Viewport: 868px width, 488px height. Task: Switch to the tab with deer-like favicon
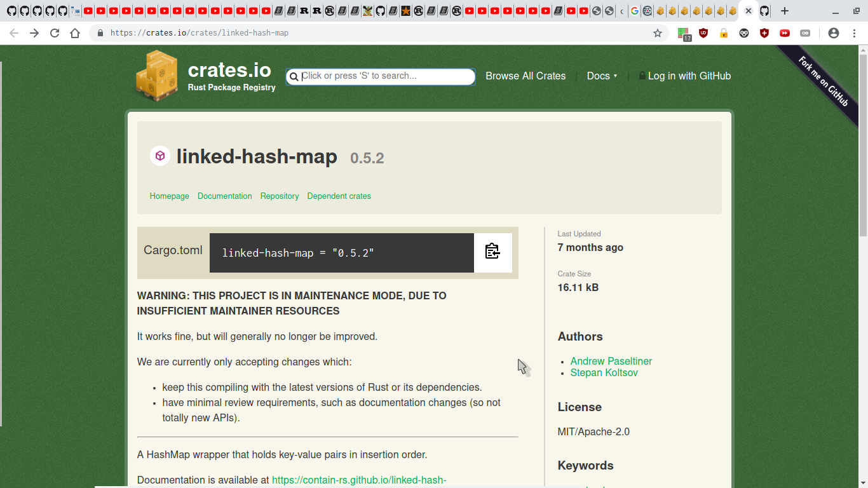pos(367,11)
